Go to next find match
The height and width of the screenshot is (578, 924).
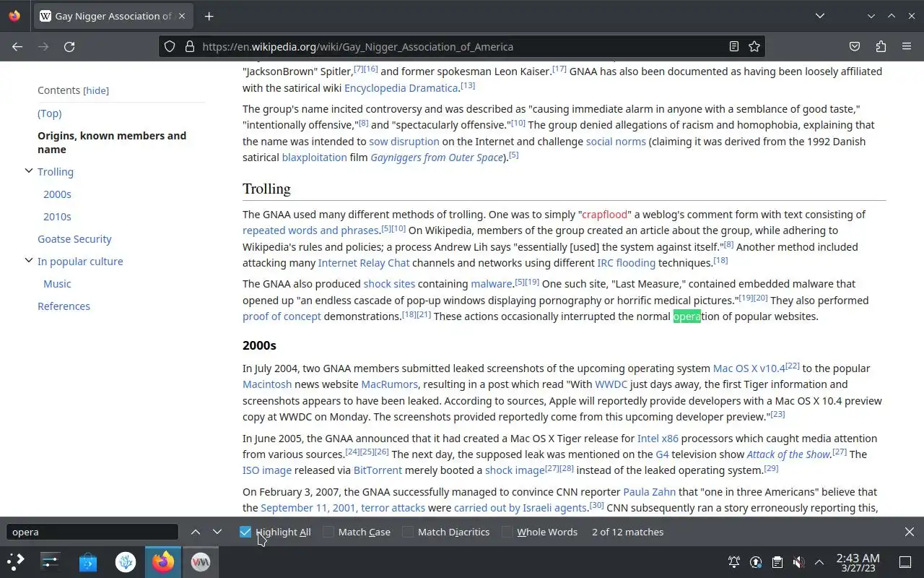pyautogui.click(x=217, y=532)
